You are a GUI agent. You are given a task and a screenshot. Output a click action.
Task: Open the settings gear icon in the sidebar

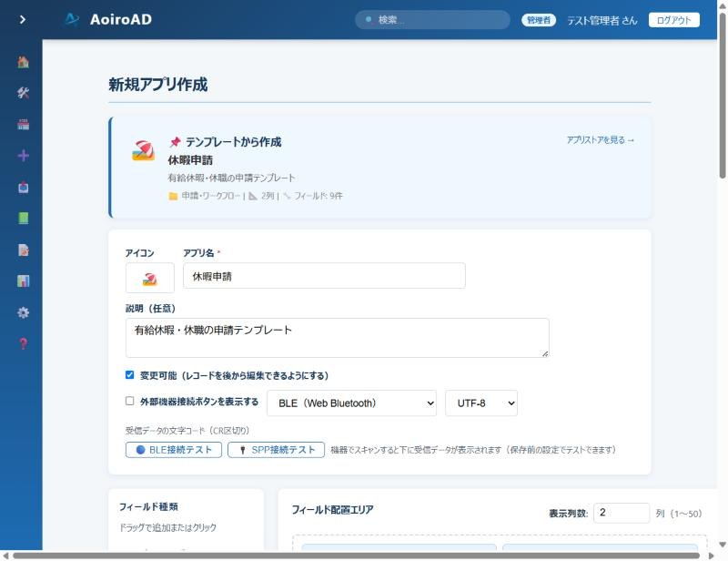point(23,312)
